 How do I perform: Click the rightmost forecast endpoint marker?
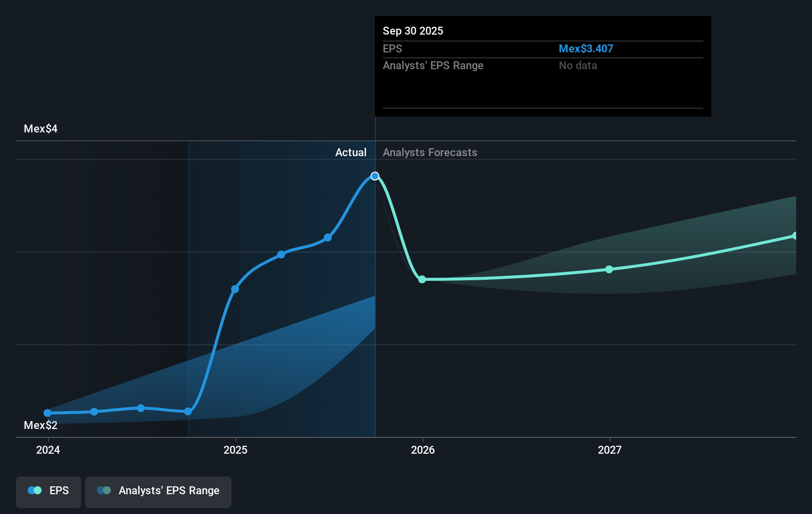(x=795, y=236)
